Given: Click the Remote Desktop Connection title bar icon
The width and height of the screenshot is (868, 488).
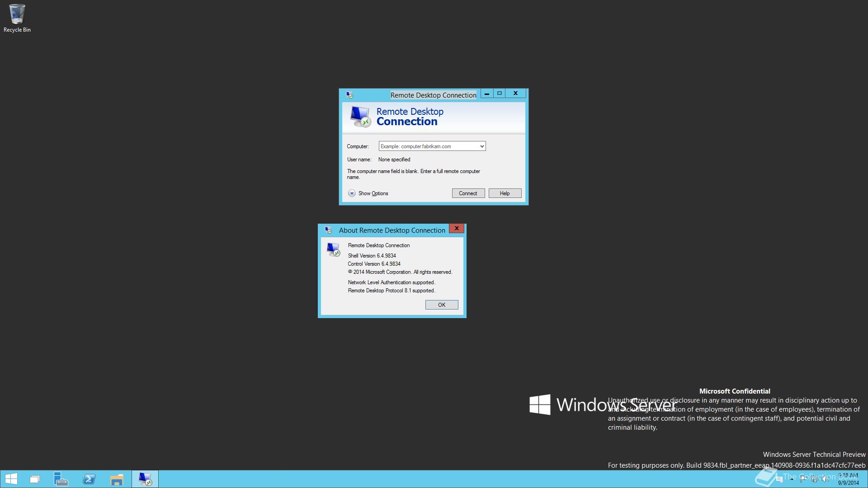Looking at the screenshot, I should [349, 95].
